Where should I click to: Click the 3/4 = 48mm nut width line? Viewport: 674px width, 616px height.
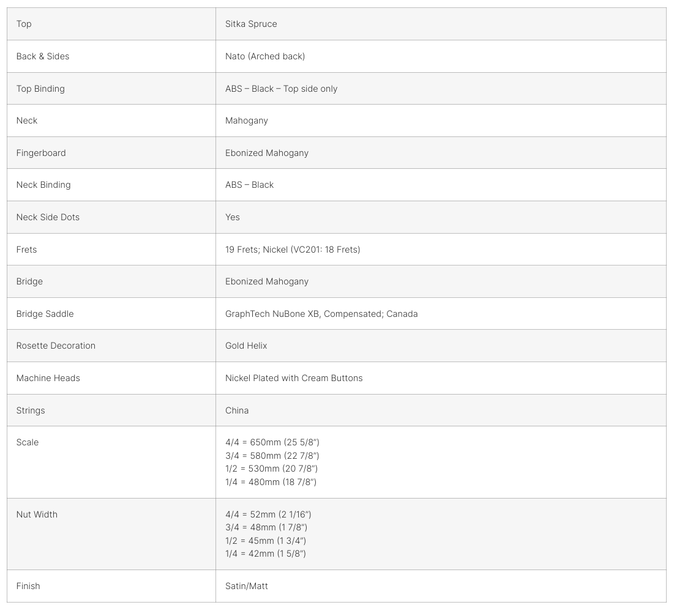pyautogui.click(x=266, y=527)
